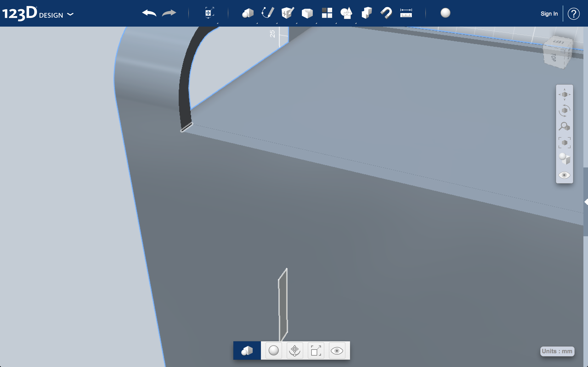Open the Smart Scale tool in the selection bar
The image size is (588, 367).
click(316, 350)
